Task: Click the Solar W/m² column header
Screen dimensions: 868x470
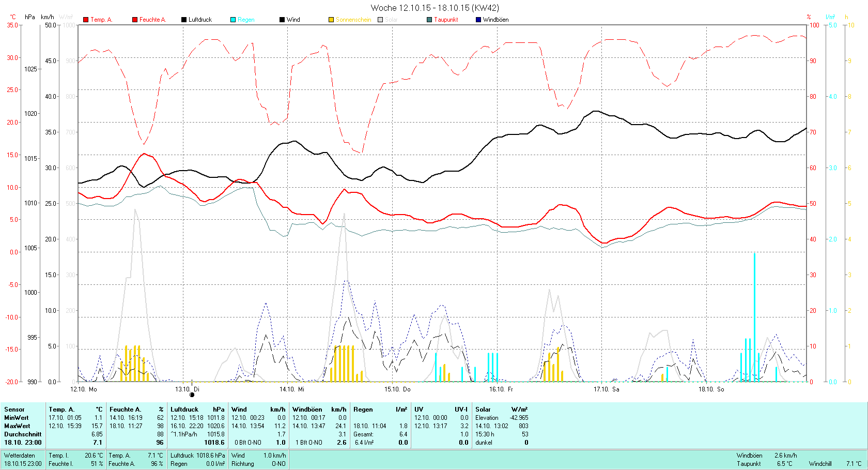Action: coord(502,410)
